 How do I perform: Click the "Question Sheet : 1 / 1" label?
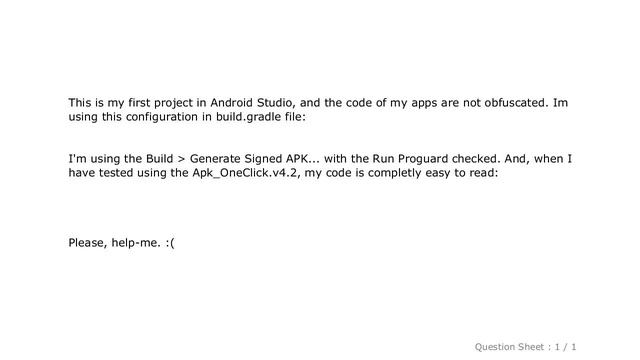click(525, 347)
